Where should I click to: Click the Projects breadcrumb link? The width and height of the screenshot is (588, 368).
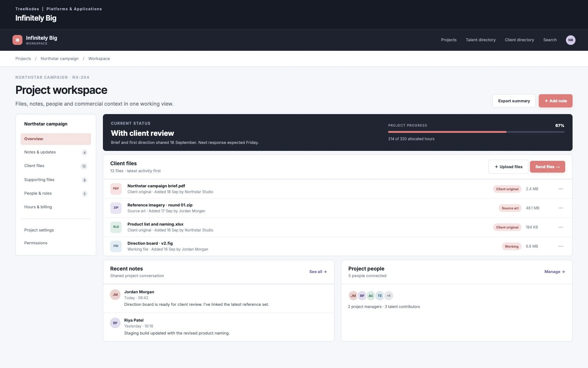pos(23,59)
